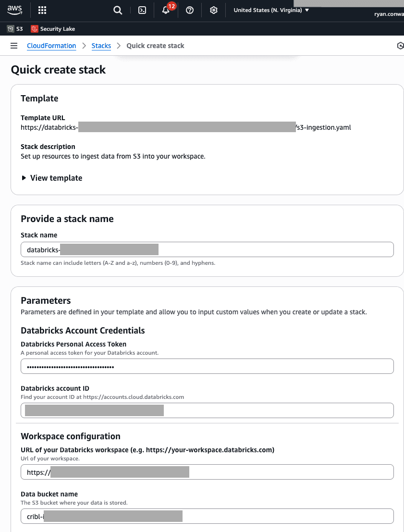Open the S3 service shortcut

(15, 29)
